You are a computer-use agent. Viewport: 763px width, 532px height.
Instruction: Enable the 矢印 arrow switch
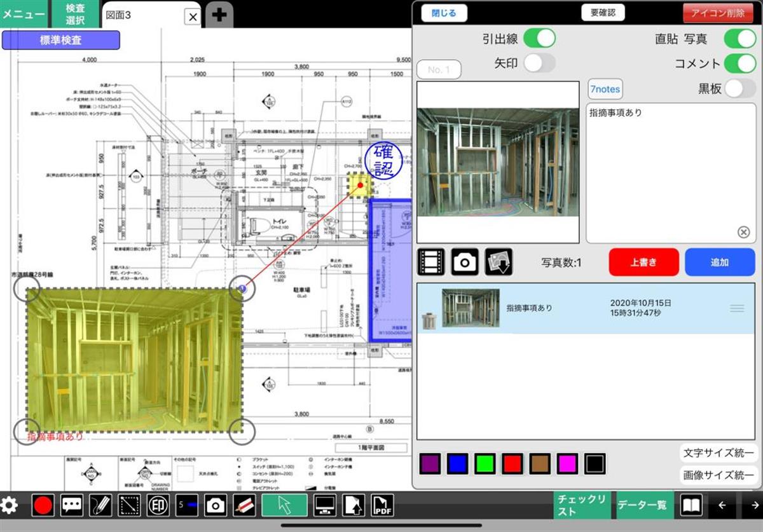539,63
